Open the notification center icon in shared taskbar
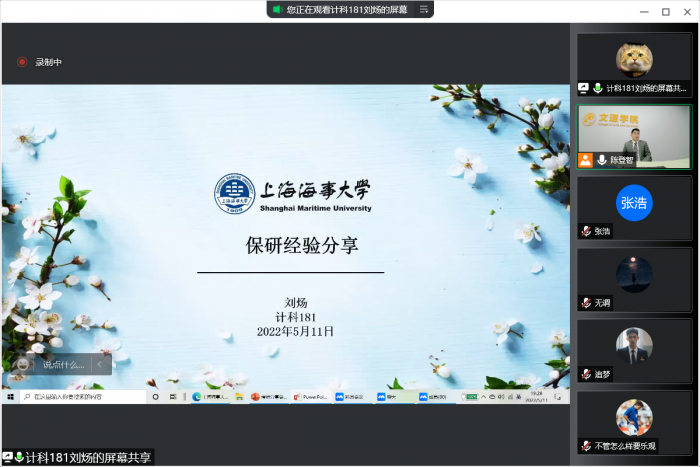Viewport: 700px width, 467px height. [558, 396]
